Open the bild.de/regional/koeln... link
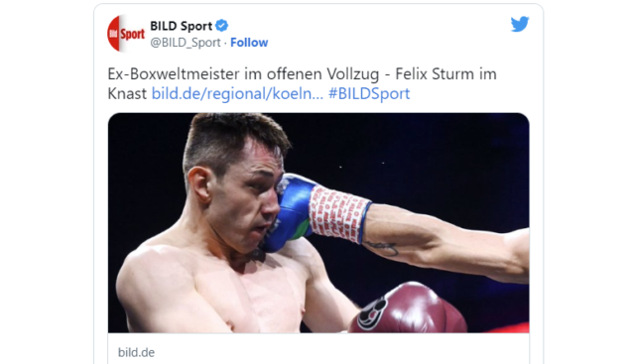The height and width of the screenshot is (364, 630). click(x=237, y=93)
